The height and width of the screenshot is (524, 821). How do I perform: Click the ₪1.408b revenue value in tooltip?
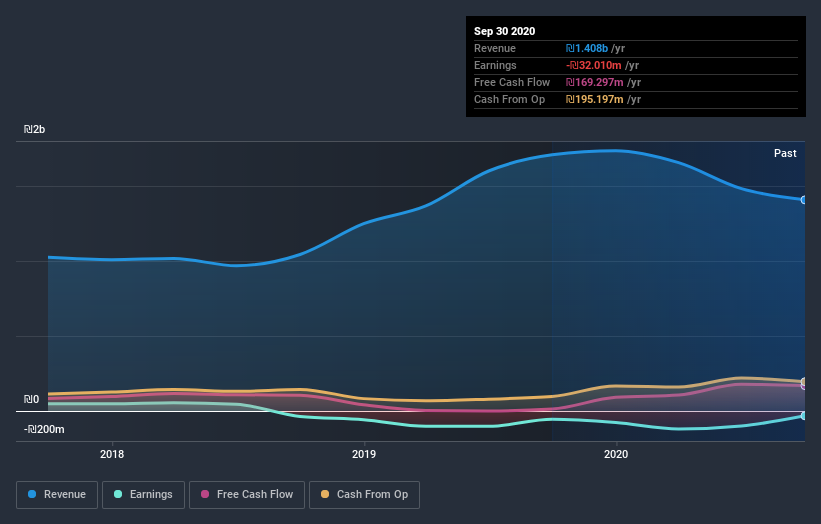coord(587,48)
